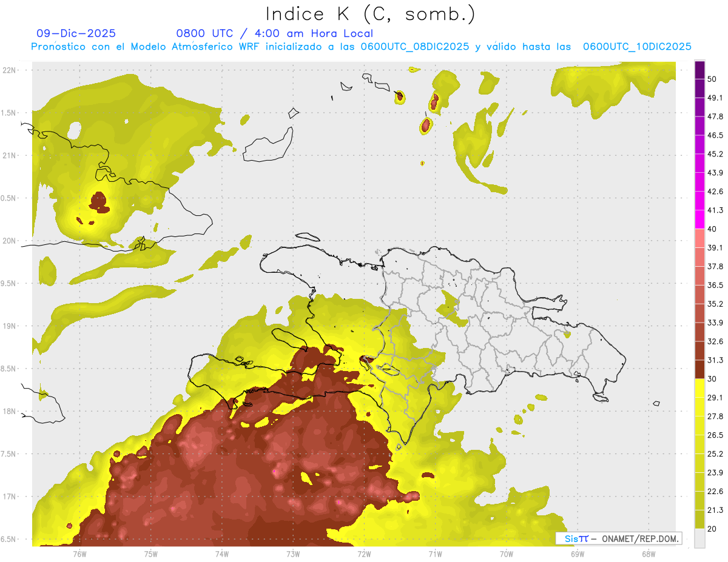
Task: Select the grey swatch below the 20 legend label
Action: tap(700, 538)
